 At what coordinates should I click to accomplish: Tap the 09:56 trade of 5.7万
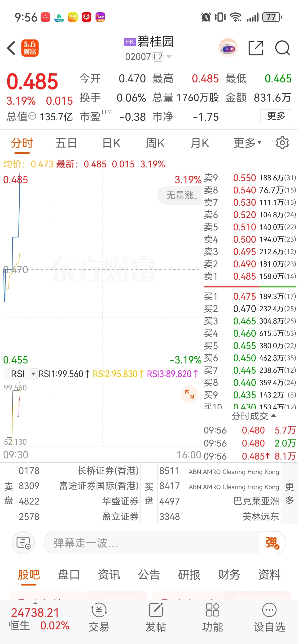pos(250,430)
